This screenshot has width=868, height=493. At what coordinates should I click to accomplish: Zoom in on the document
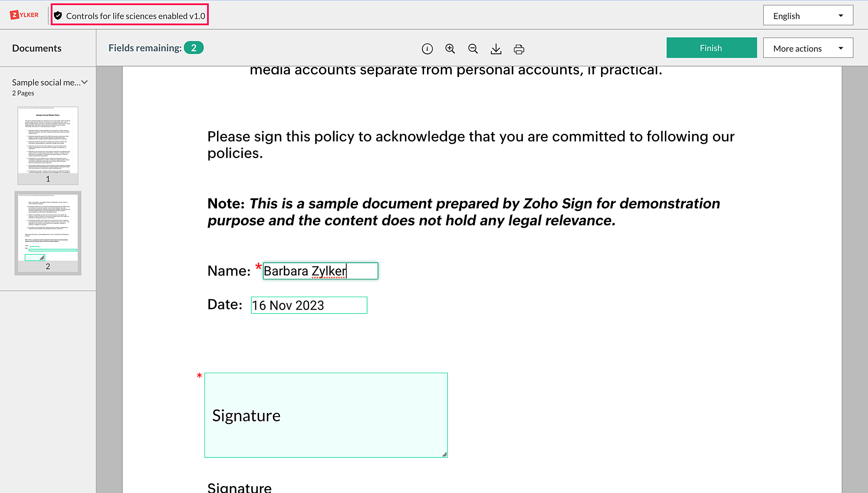click(450, 49)
